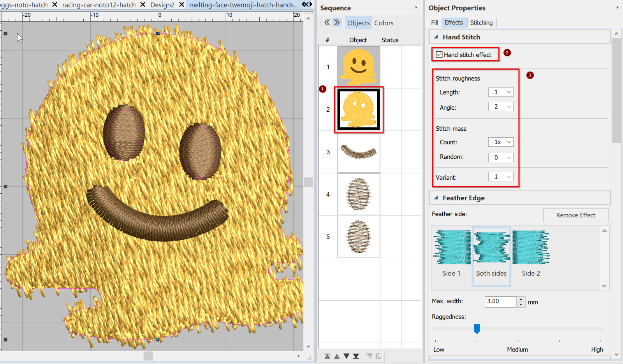Select the next object navigation icon
Image resolution: width=623 pixels, height=364 pixels.
point(337,23)
